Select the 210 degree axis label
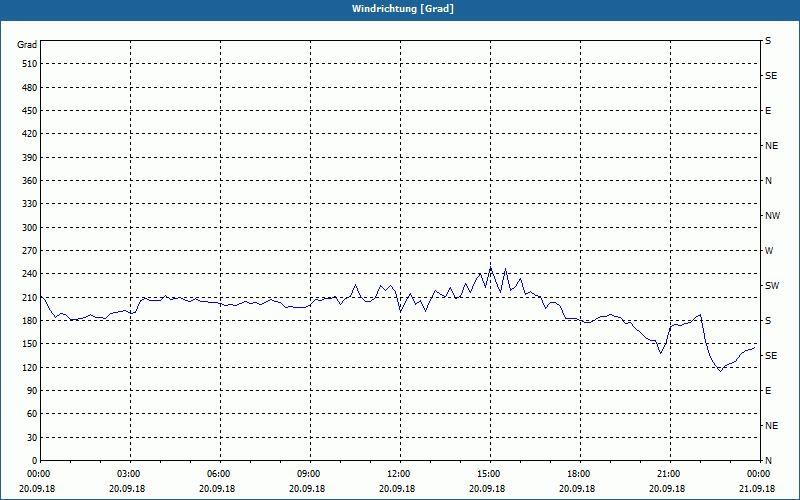Screen dimensions: 800x500 (x=30, y=297)
